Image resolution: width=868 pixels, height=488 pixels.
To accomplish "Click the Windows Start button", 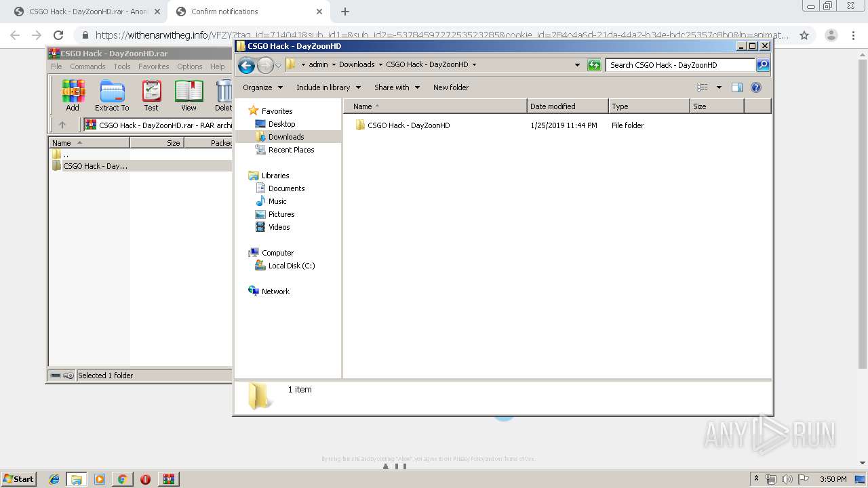I will tap(18, 479).
